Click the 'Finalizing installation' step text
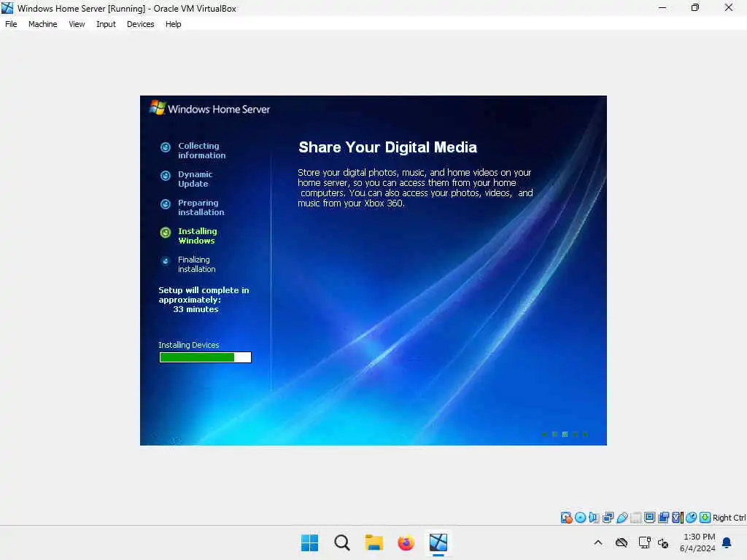The width and height of the screenshot is (747, 560). click(197, 264)
